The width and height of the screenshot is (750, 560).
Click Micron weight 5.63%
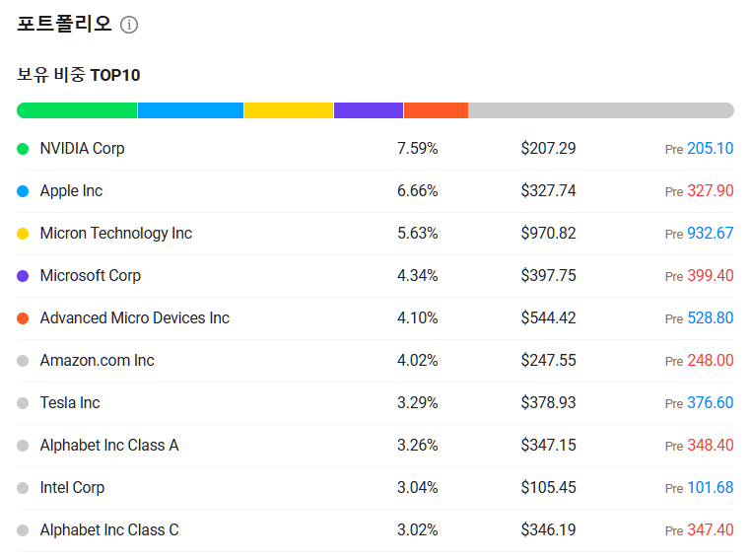pos(418,233)
